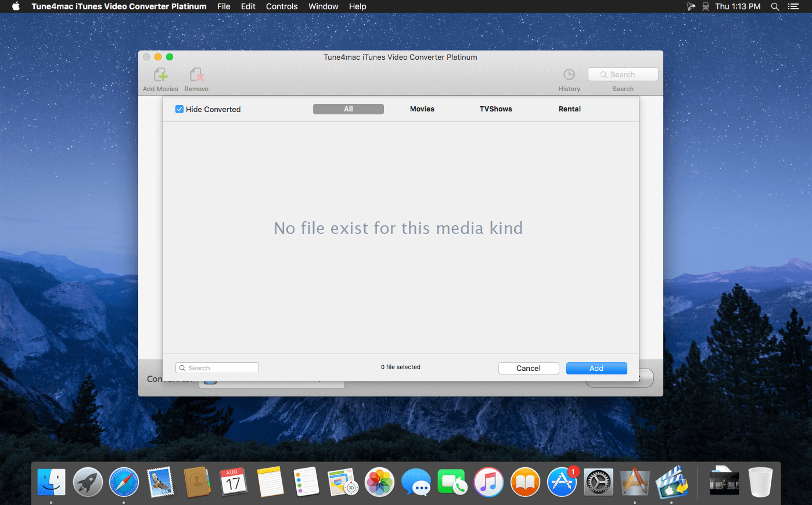Open Launchpad from the Dock

click(88, 482)
